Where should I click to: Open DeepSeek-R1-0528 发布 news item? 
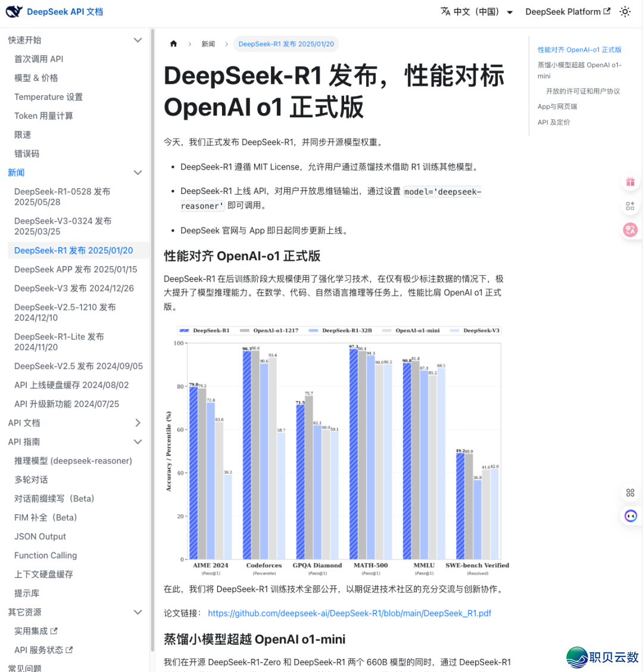[x=62, y=196]
